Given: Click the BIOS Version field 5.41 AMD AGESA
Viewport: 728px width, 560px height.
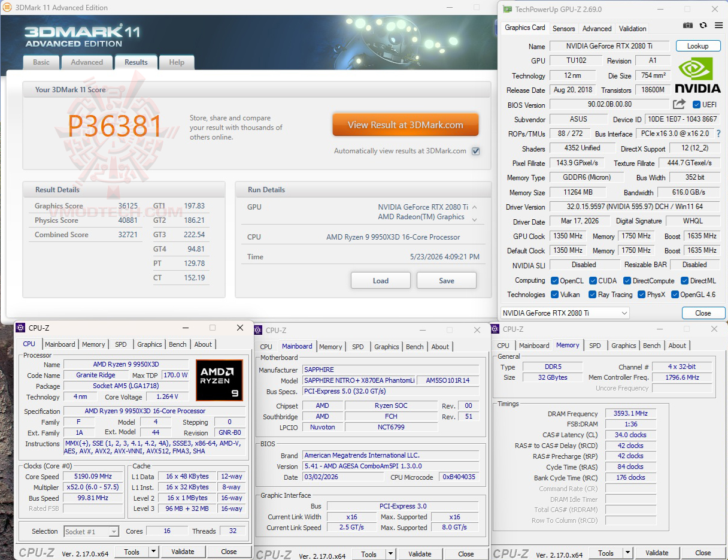Looking at the screenshot, I should point(390,466).
